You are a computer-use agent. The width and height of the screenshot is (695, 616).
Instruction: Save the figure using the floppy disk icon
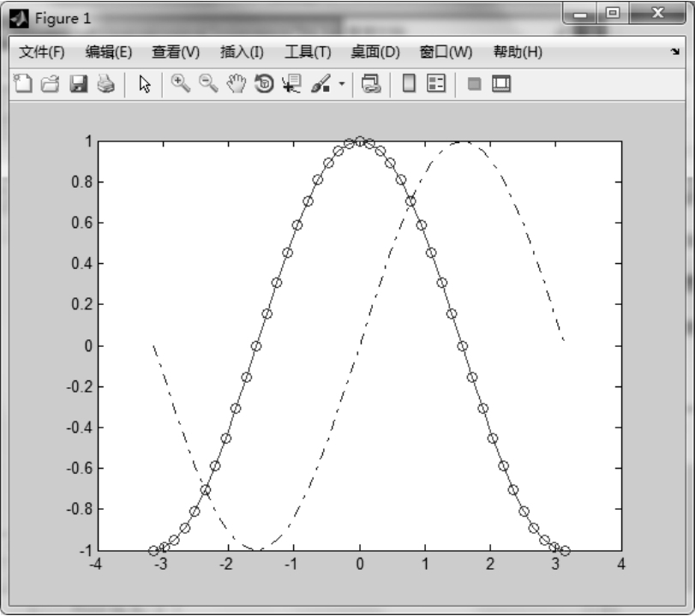78,83
